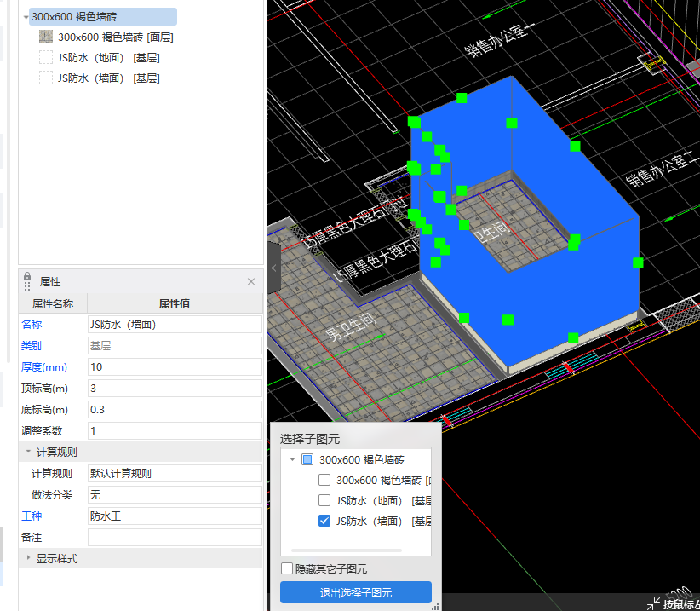Click 退出选择子图元 button
The width and height of the screenshot is (700, 611).
[x=356, y=593]
